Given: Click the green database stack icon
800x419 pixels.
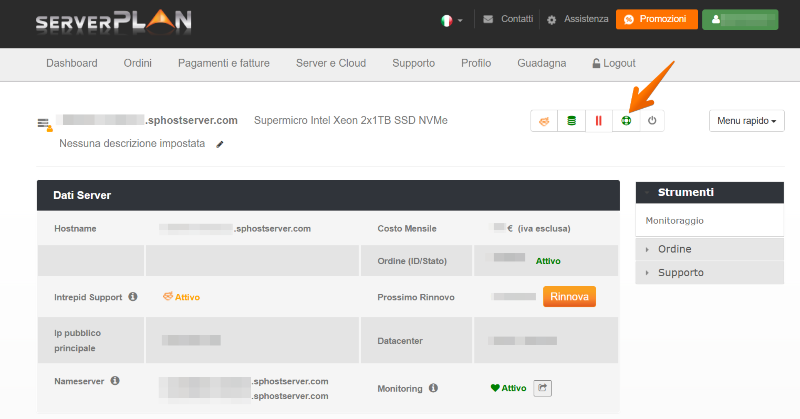Looking at the screenshot, I should [572, 121].
